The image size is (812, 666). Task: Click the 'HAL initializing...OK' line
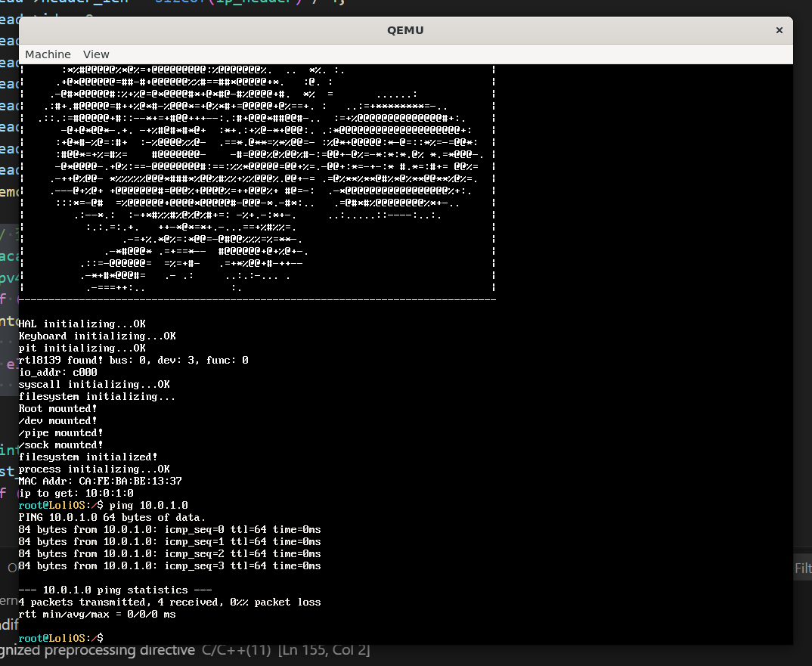pos(82,324)
